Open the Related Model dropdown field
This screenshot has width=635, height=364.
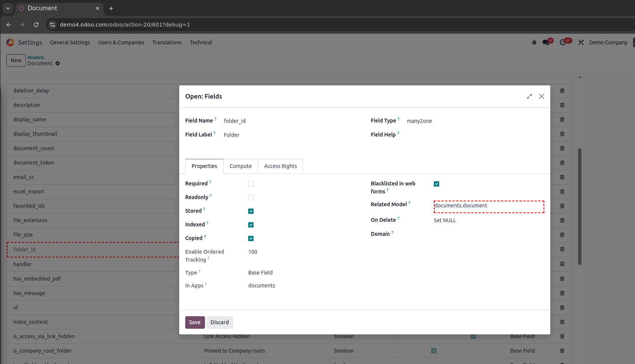point(488,206)
